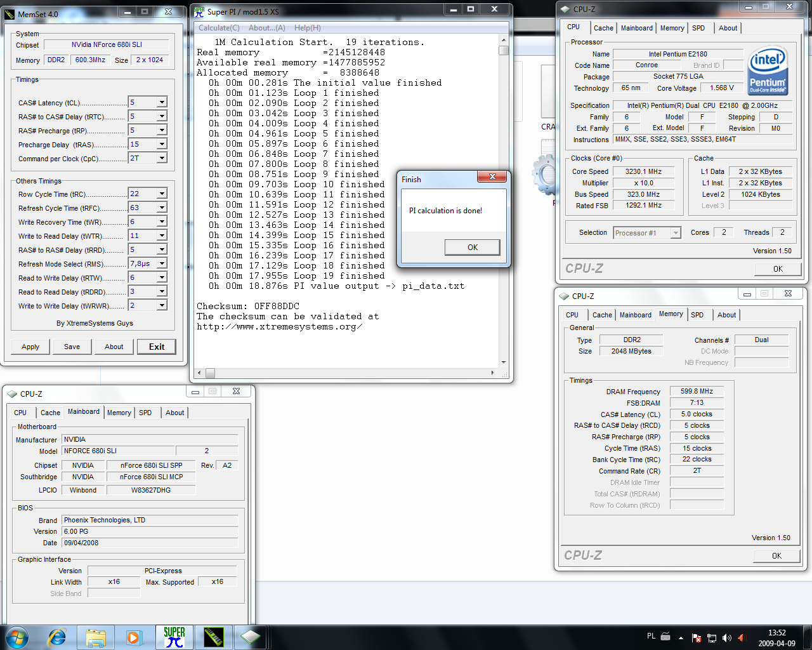Click Apply button in MemSet
The width and height of the screenshot is (812, 650).
point(30,347)
